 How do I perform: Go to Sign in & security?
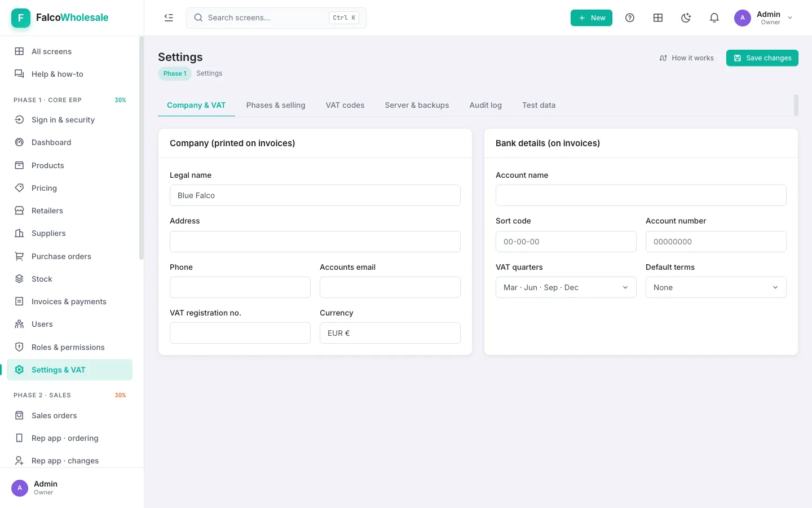coord(69,120)
